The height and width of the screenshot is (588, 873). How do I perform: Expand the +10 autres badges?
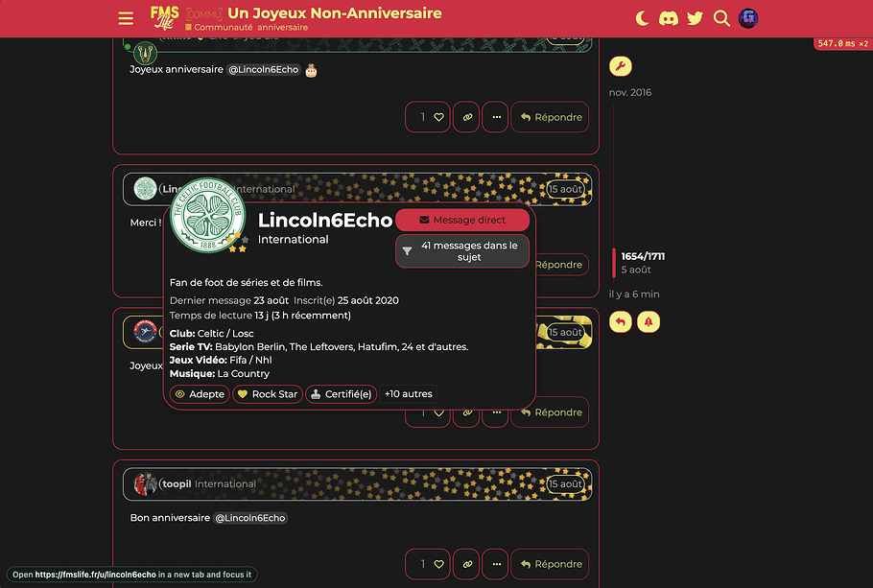pos(408,393)
